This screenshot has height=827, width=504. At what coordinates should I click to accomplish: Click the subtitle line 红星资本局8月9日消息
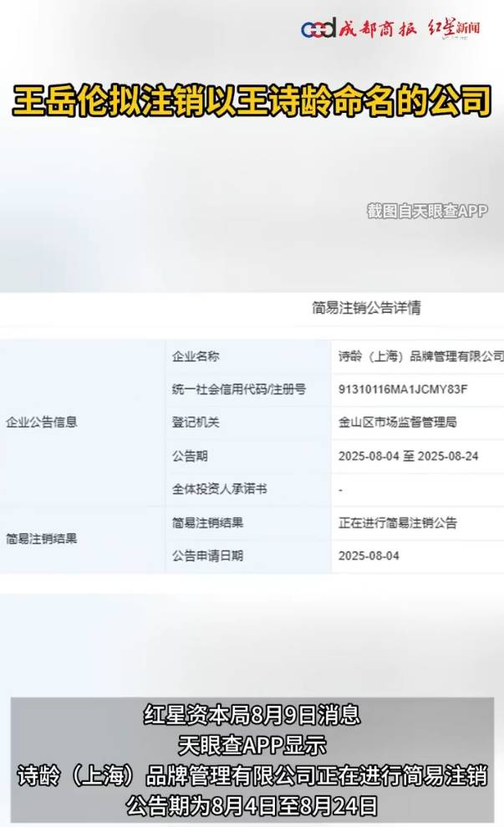click(x=252, y=715)
